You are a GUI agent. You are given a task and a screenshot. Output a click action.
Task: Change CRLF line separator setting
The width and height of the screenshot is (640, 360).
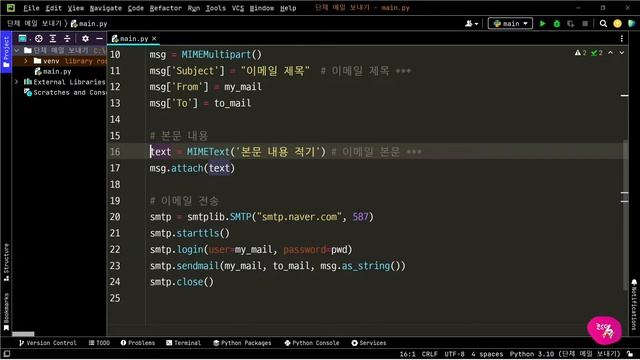(429, 354)
